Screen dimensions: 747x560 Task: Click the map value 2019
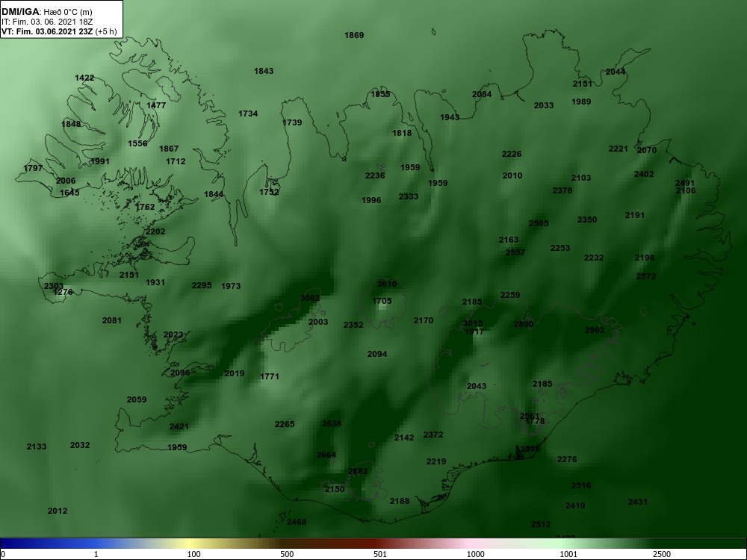point(235,373)
